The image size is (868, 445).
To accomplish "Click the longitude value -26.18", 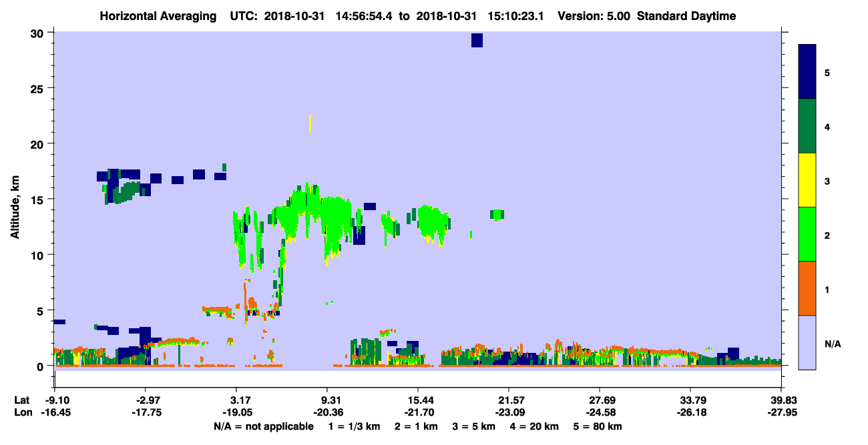I will [690, 412].
